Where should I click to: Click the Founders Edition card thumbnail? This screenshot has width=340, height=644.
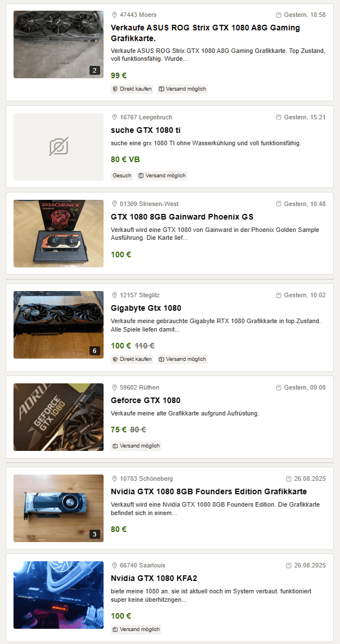coord(59,508)
